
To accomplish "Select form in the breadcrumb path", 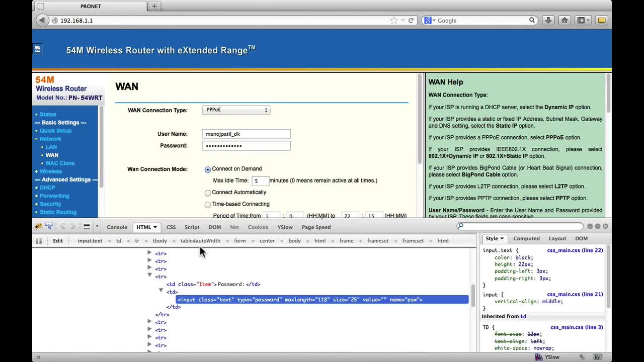I will point(240,241).
